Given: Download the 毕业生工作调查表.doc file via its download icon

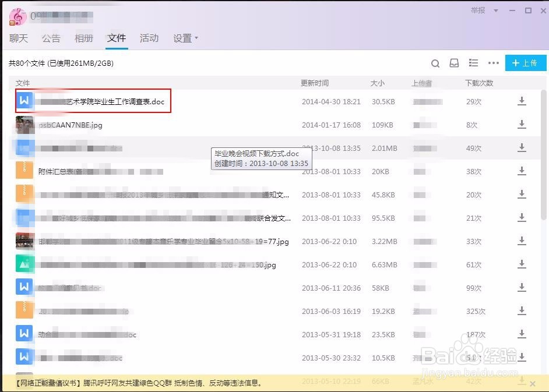Looking at the screenshot, I should (x=522, y=101).
